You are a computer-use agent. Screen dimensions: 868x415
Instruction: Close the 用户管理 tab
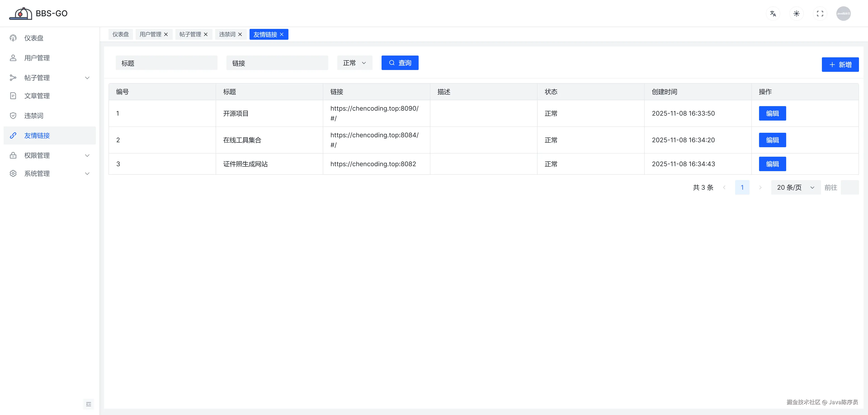[x=166, y=34]
